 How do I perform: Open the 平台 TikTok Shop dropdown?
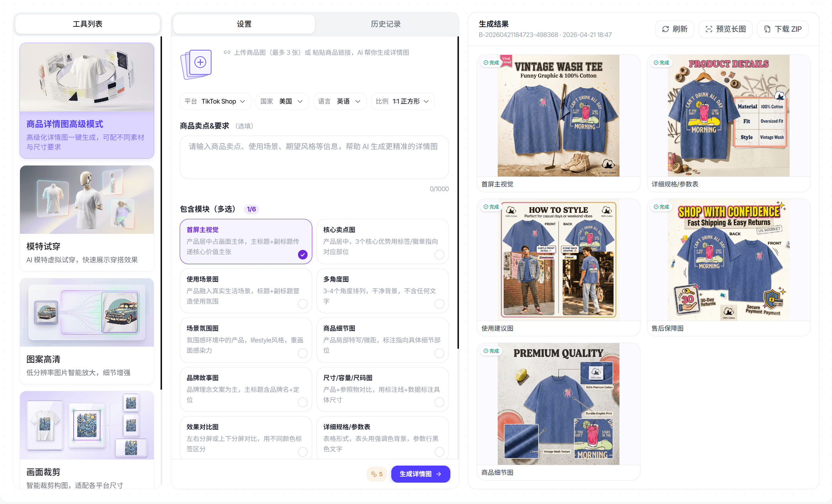pos(215,101)
